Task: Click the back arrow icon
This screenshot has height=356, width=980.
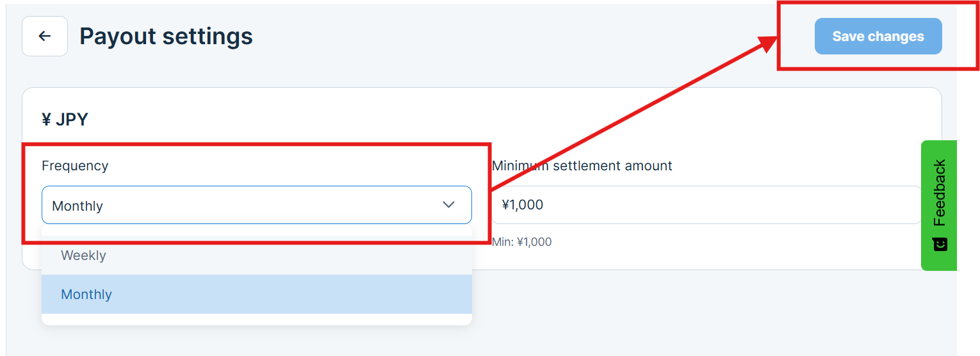Action: (x=44, y=36)
